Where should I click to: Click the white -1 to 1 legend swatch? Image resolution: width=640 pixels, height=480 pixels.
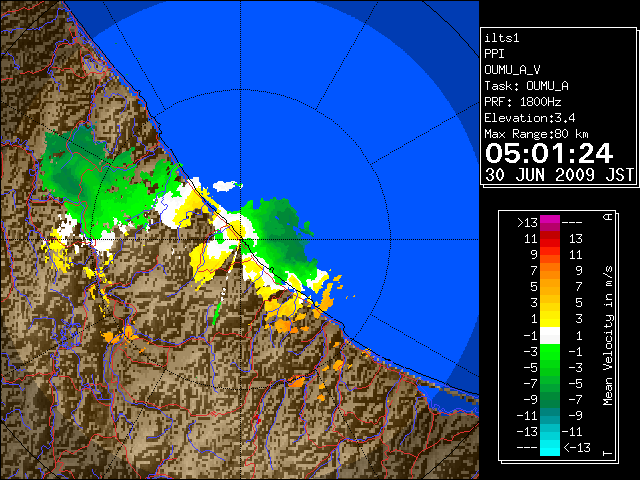[550, 336]
